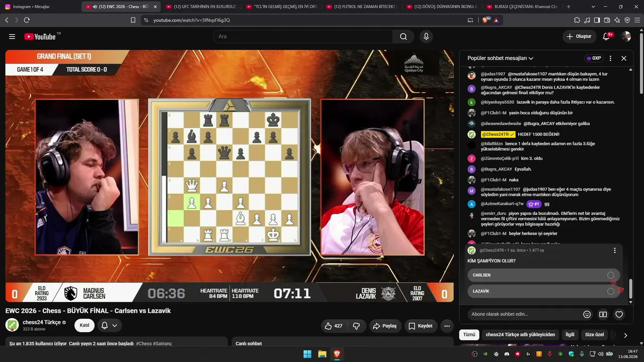Click the YouTube search magnifier button
Viewport: 644px width, 362px height.
[404, 36]
